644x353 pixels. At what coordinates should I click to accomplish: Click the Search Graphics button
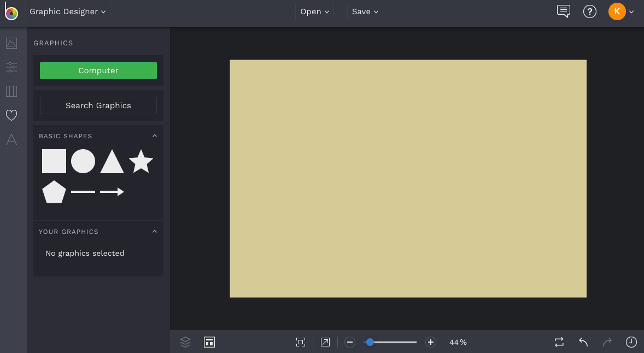[98, 105]
